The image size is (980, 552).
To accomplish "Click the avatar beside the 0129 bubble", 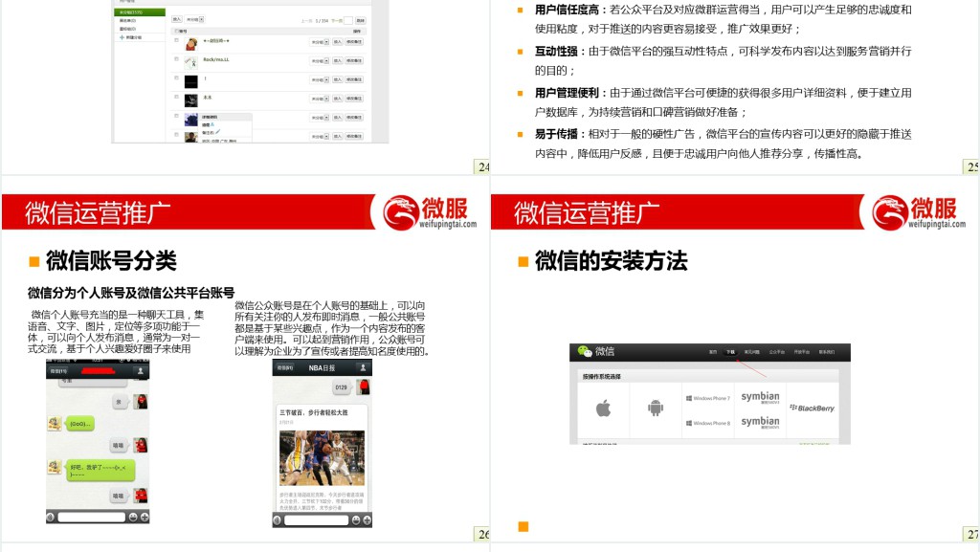I will (363, 387).
